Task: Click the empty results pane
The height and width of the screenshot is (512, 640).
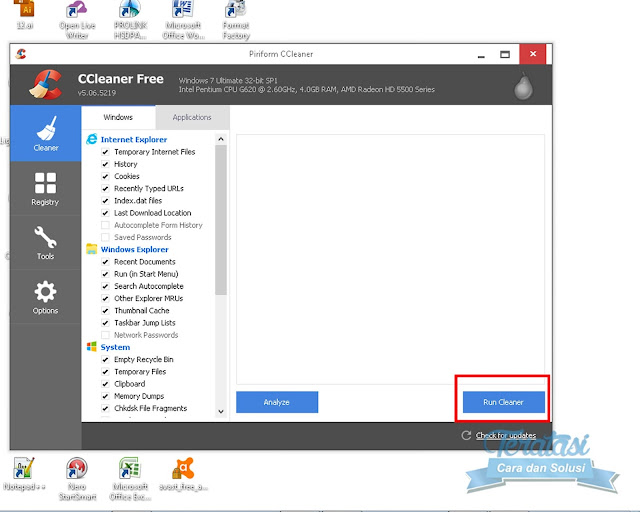Action: [x=390, y=259]
